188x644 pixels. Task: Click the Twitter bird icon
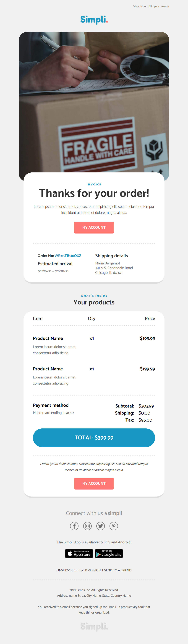click(101, 526)
